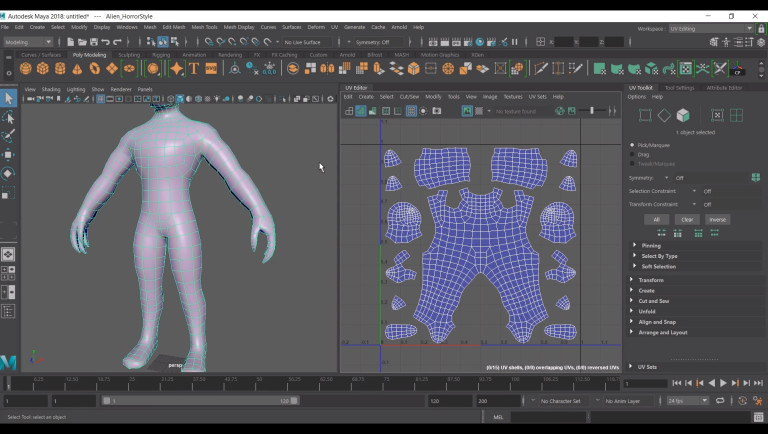Screen dimensions: 768x434
Task: Go to start of playback range
Action: [676, 383]
